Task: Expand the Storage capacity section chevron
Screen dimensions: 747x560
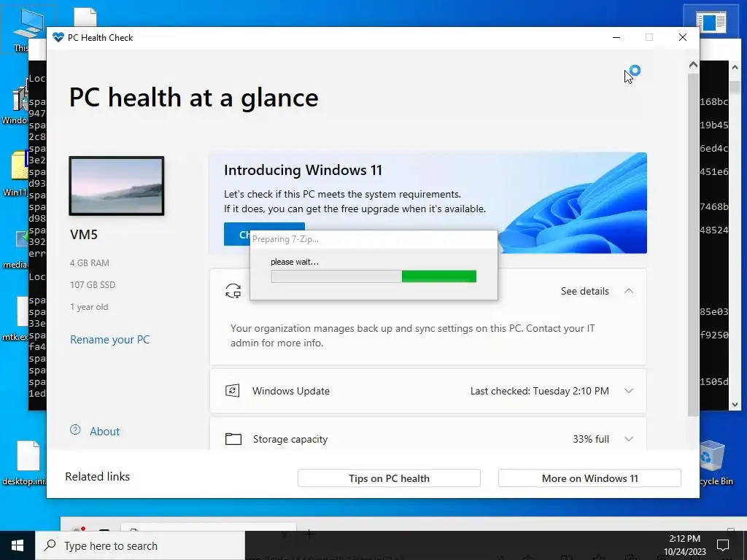Action: 629,439
